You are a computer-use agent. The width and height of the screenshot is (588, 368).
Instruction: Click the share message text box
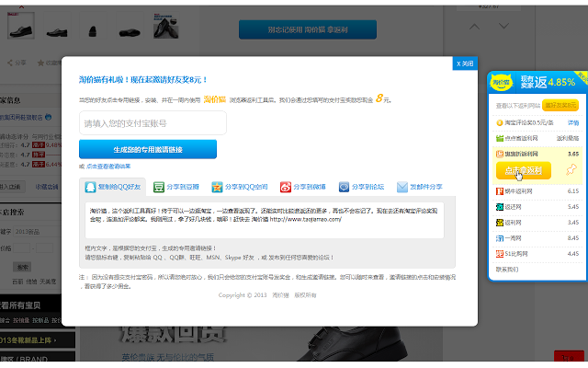pyautogui.click(x=265, y=220)
